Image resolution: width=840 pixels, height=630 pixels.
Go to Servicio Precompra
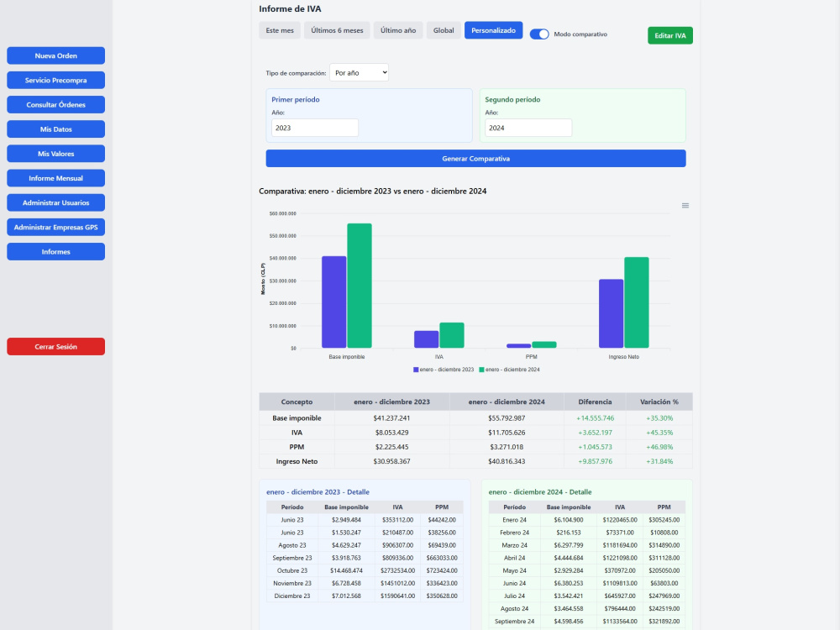point(55,81)
